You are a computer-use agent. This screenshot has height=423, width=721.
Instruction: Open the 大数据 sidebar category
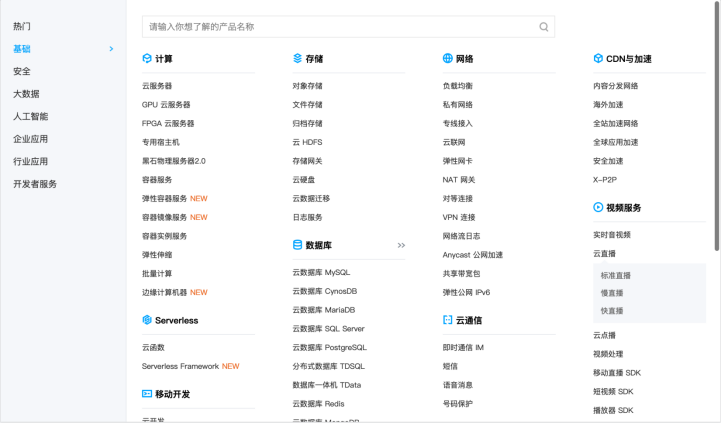[26, 94]
